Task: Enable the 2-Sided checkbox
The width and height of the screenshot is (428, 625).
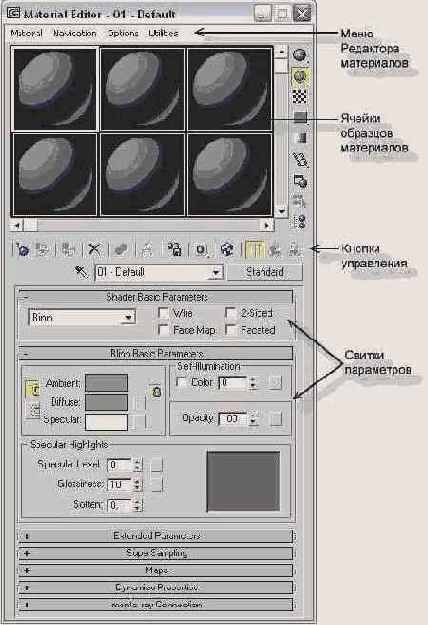Action: coord(230,313)
